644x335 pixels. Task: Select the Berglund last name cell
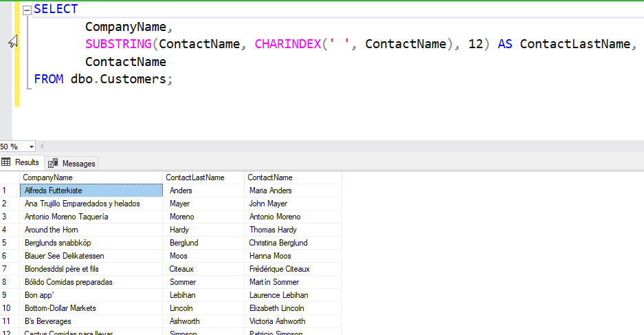203,243
